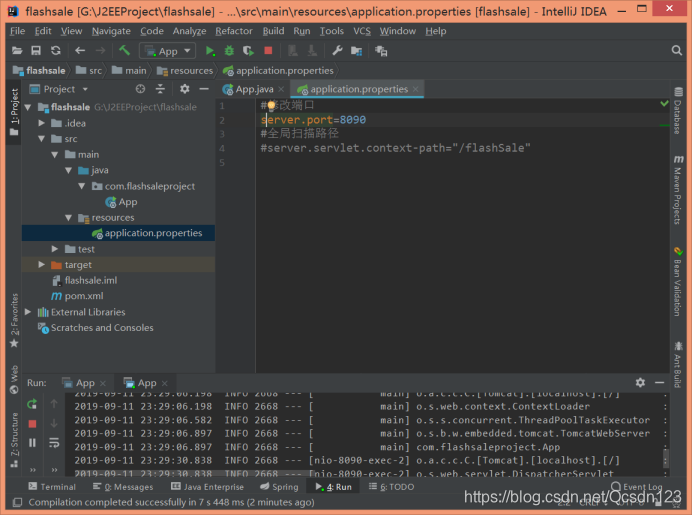Open Project Structure toolbar icon
The height and width of the screenshot is (516, 692).
(357, 51)
